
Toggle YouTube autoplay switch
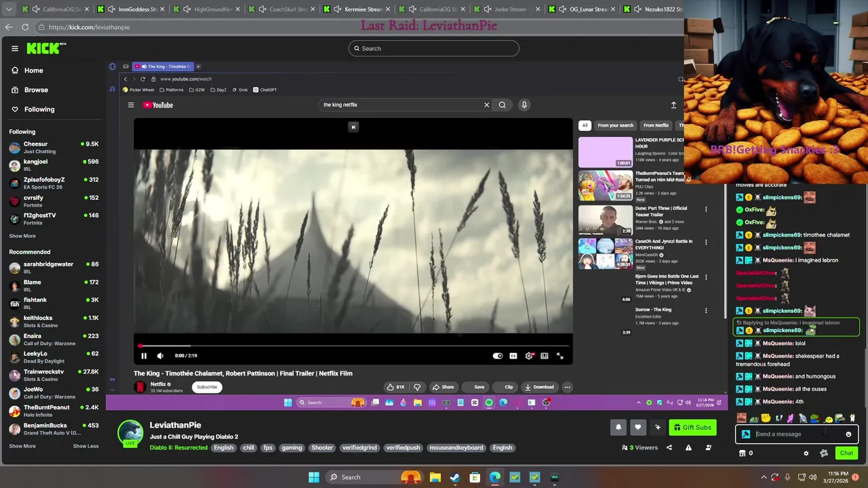point(498,356)
